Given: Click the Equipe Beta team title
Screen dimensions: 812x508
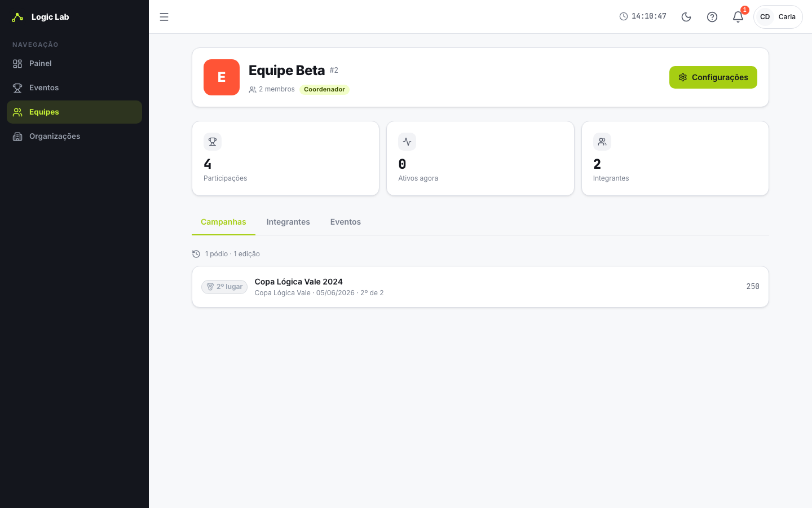Looking at the screenshot, I should 286,70.
